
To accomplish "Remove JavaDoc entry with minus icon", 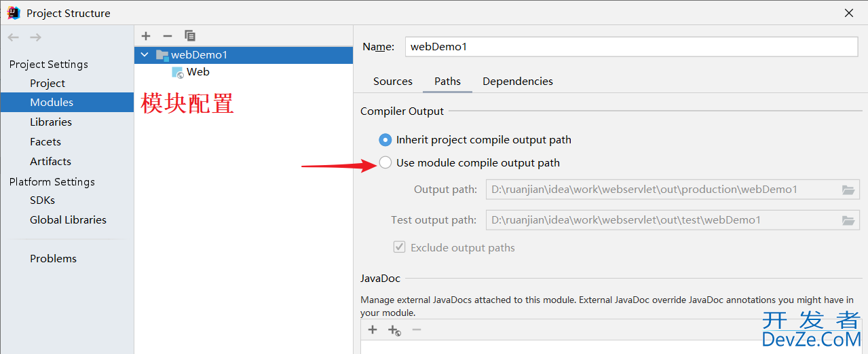I will [x=417, y=330].
